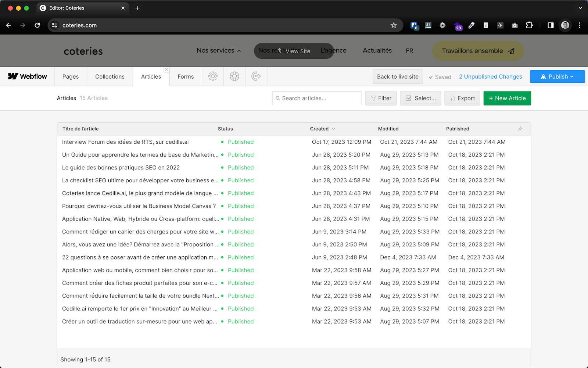Click the View Site overlay button
Viewport: 588px width, 368px height.
tap(294, 51)
